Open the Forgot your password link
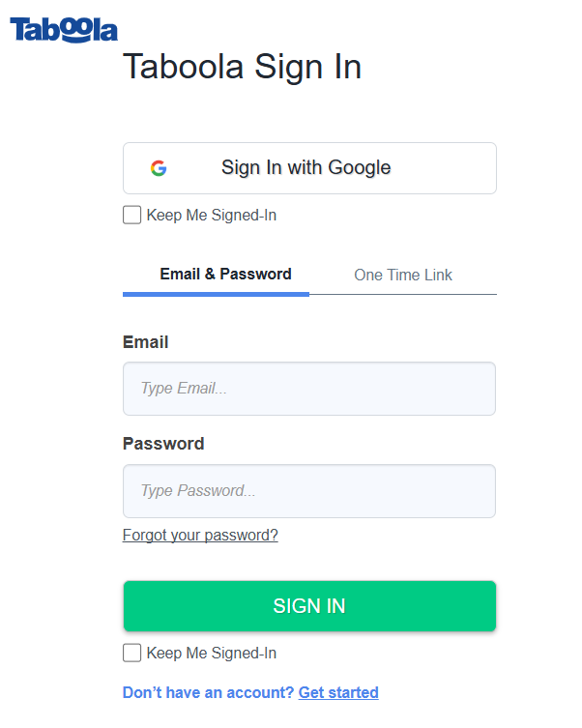Screen dimensions: 582x728 pos(200,535)
